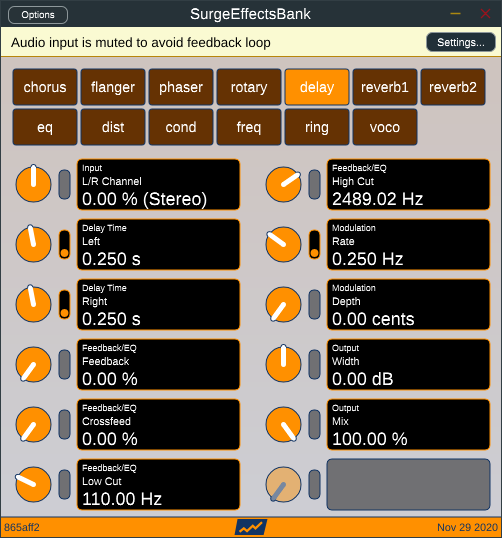Viewport: 502px width, 538px height.
Task: Click the Delay Time Left knob
Action: [x=33, y=244]
